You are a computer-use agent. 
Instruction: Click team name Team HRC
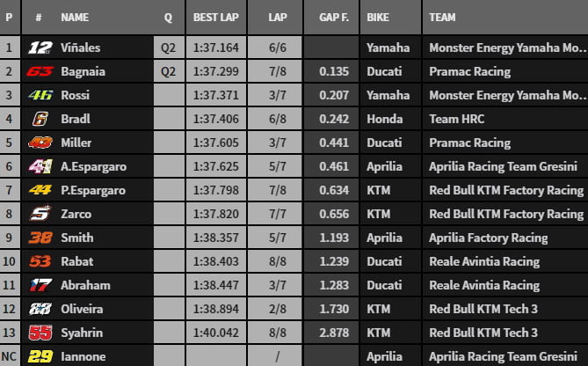coord(456,119)
